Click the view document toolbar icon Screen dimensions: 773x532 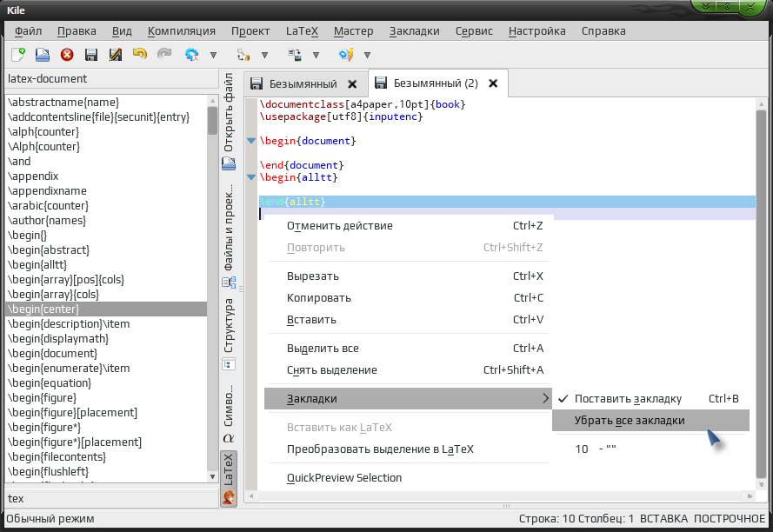(346, 54)
